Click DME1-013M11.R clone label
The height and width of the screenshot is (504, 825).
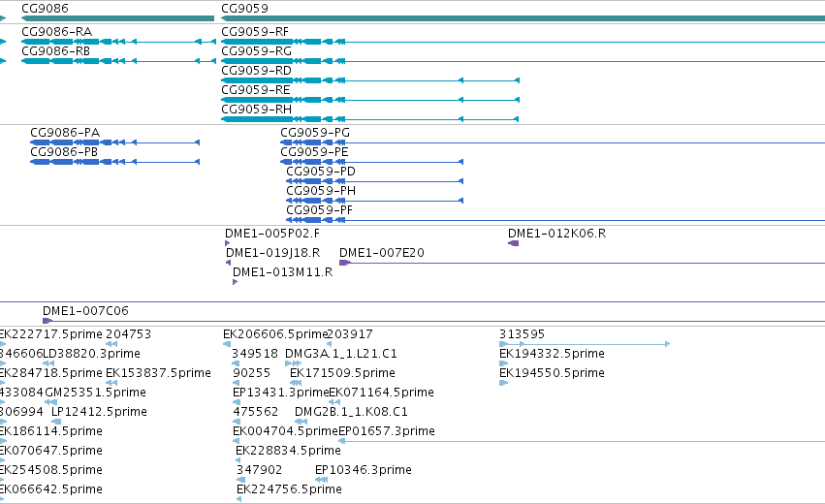tap(282, 272)
